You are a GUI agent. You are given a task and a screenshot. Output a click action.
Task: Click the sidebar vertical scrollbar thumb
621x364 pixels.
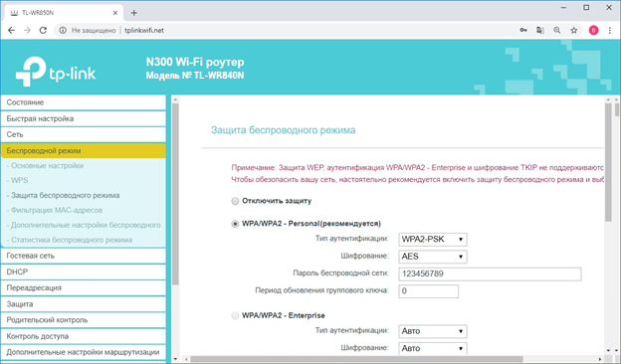[x=176, y=194]
